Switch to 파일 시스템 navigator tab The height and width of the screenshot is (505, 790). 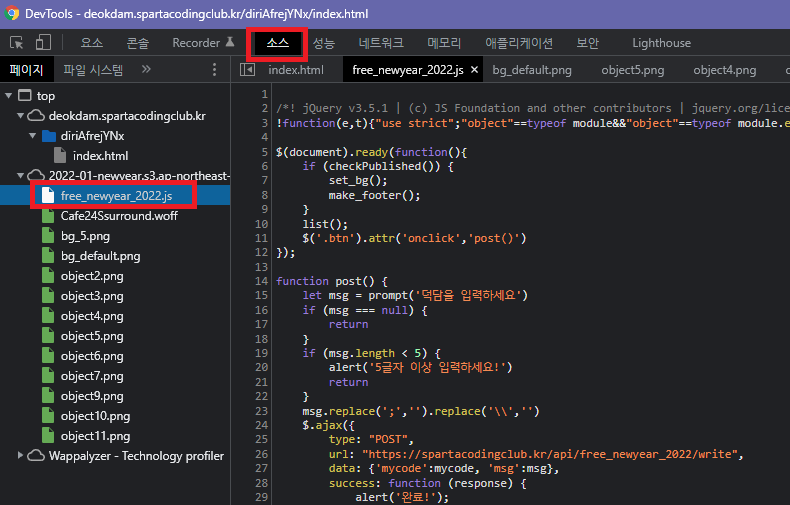pyautogui.click(x=93, y=70)
